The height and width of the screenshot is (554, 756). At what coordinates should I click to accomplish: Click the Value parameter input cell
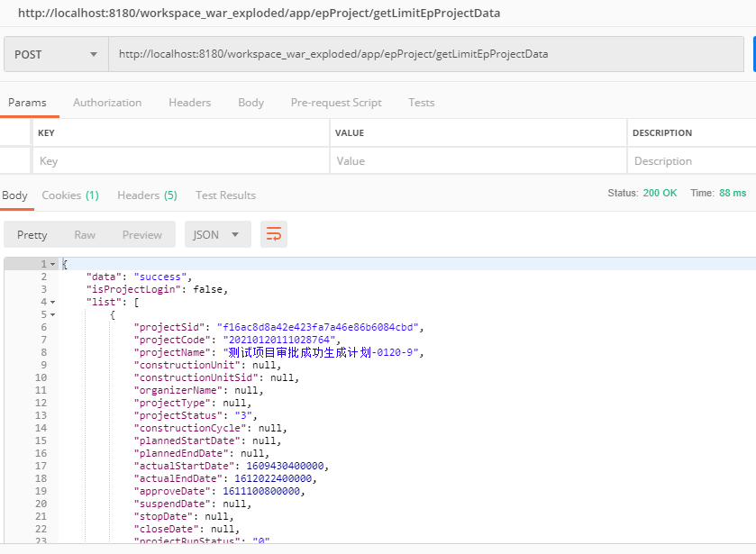(478, 161)
